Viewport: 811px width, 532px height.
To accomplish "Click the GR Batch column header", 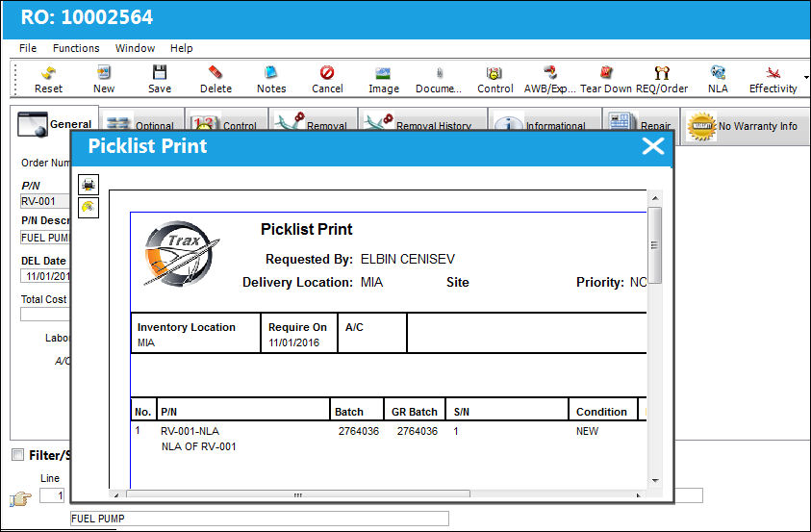I will click(x=415, y=412).
